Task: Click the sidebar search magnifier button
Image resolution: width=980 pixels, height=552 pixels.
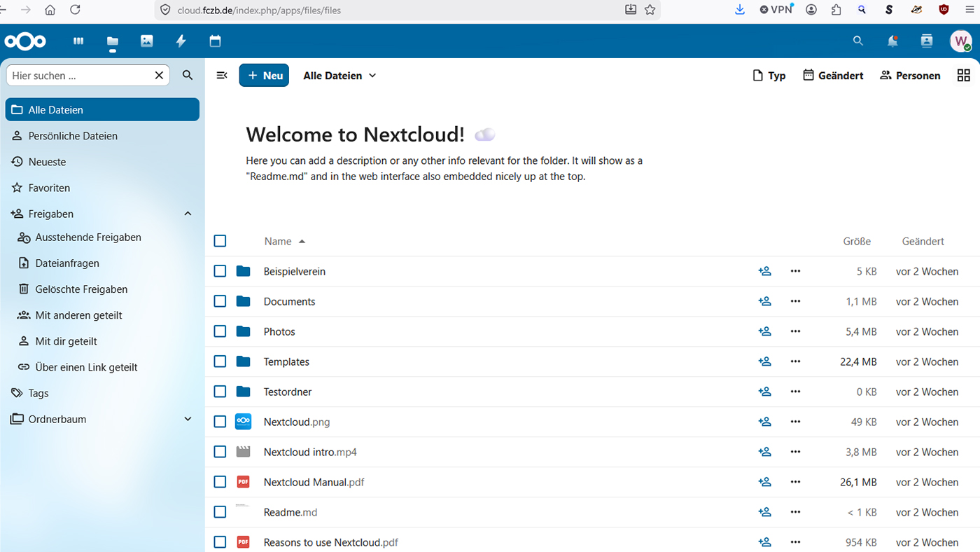Action: coord(188,75)
